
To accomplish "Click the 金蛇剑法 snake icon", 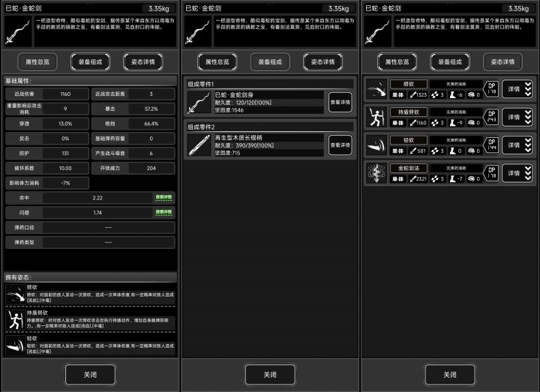I will 376,173.
